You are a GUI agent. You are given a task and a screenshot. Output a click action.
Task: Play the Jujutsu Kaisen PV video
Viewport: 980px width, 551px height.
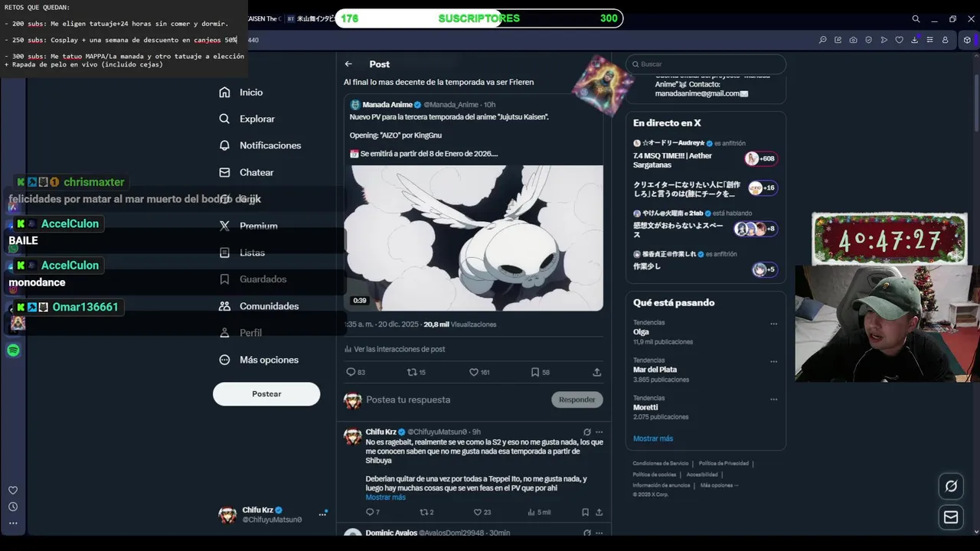coord(473,238)
